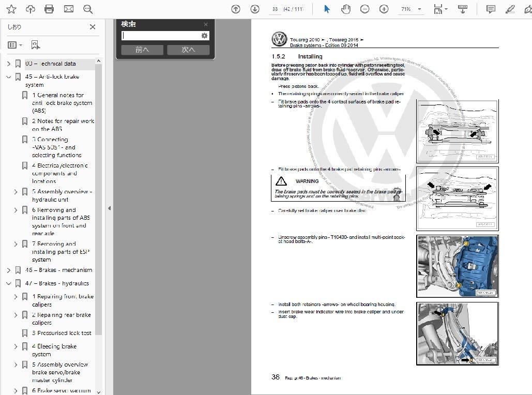Click bookmark panel scroll down arrow
Image resolution: width=532 pixels, height=395 pixels.
[x=98, y=392]
